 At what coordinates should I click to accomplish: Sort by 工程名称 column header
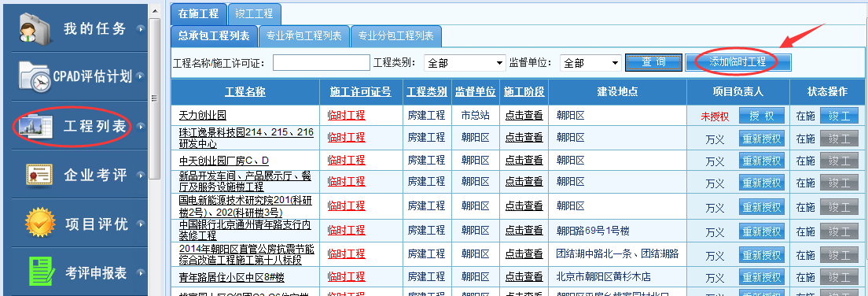coord(245,92)
